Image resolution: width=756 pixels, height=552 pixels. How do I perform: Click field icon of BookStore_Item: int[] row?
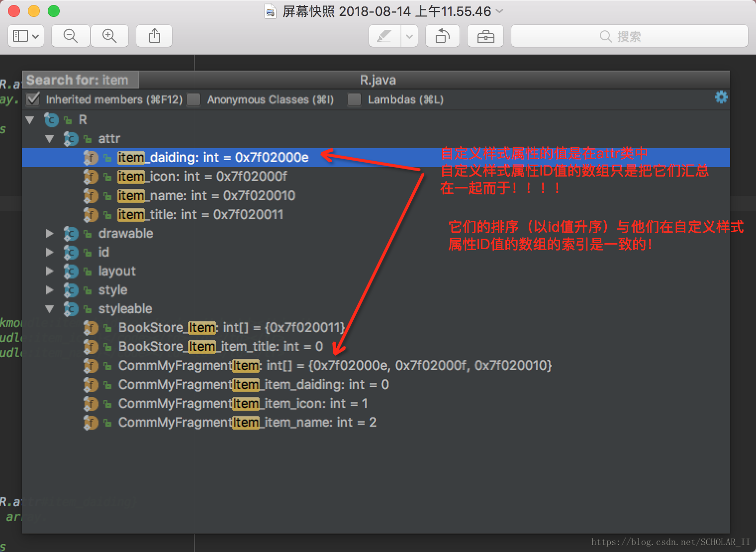tap(91, 328)
